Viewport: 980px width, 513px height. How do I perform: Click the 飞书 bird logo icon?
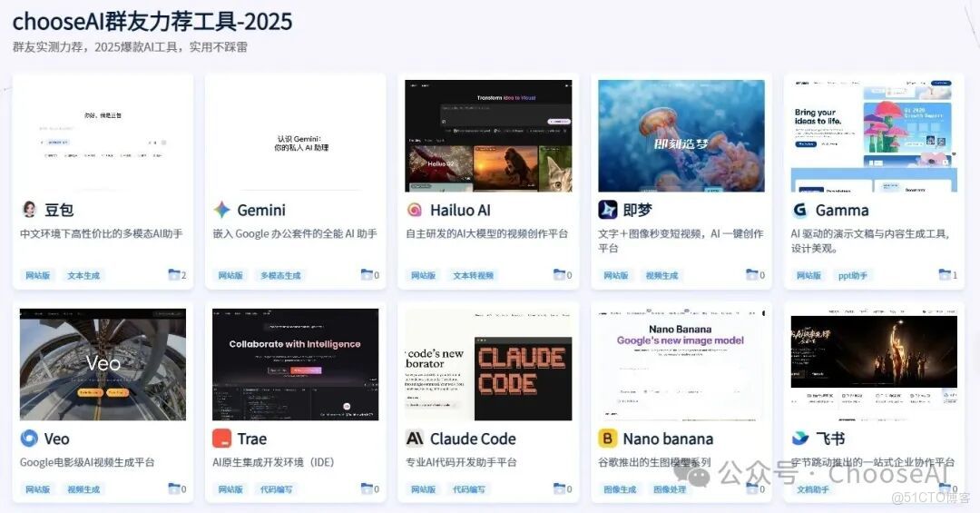point(800,439)
